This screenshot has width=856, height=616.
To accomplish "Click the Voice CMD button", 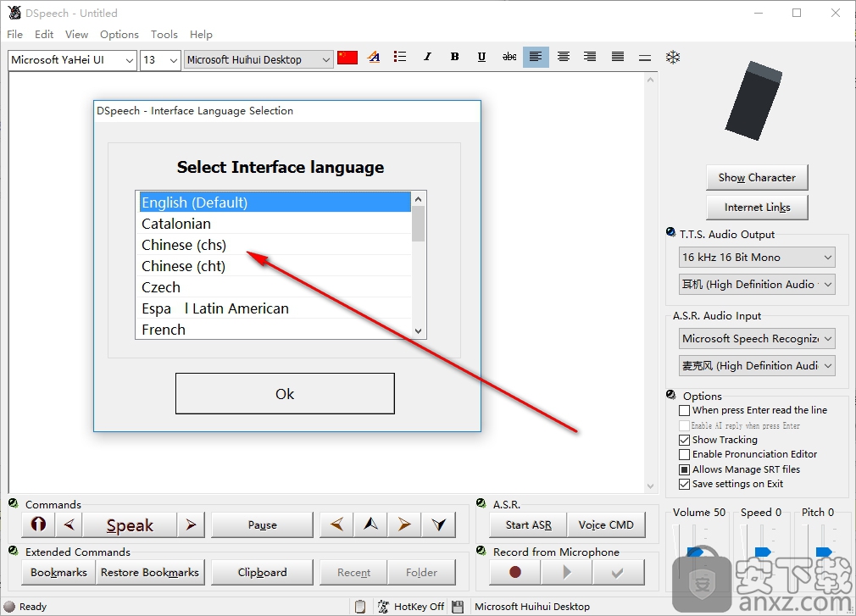I will point(606,524).
